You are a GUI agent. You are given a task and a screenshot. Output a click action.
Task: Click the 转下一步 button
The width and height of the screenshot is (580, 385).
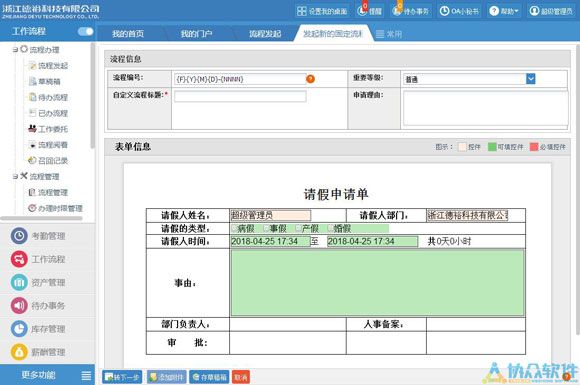tap(122, 377)
